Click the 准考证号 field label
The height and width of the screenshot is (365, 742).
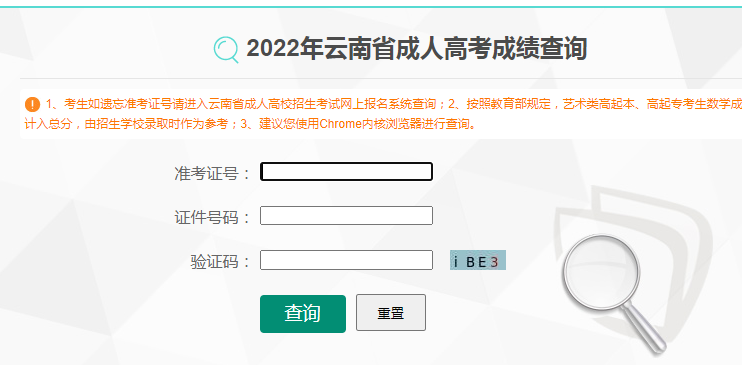(212, 173)
